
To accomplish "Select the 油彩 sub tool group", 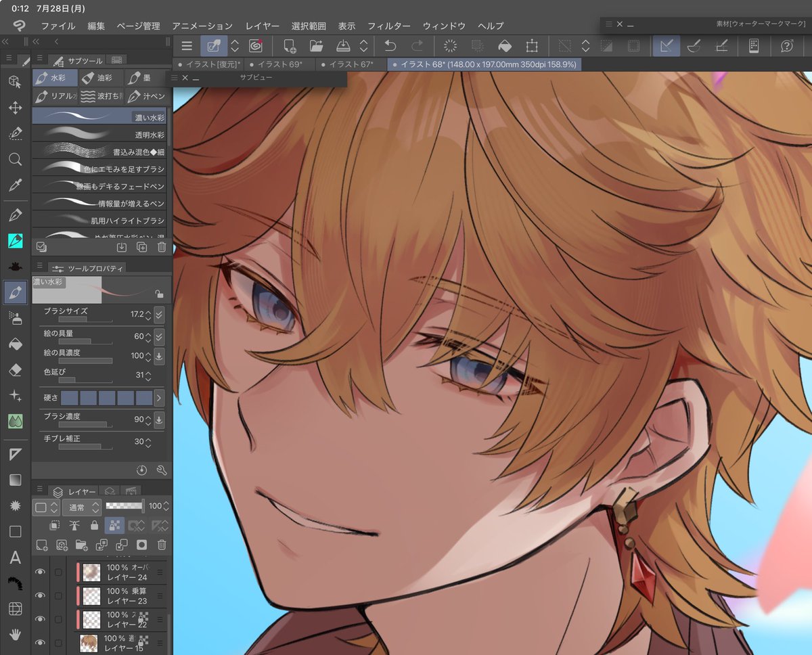I will [x=101, y=78].
